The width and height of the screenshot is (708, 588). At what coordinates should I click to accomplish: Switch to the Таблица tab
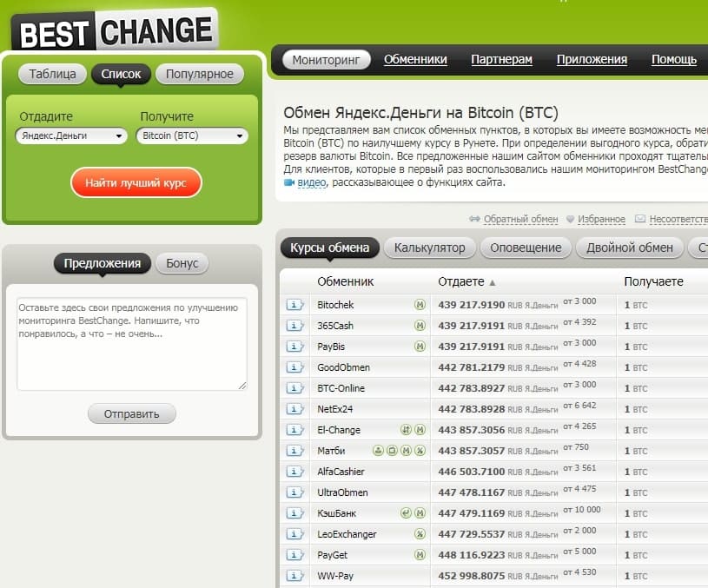pos(52,74)
